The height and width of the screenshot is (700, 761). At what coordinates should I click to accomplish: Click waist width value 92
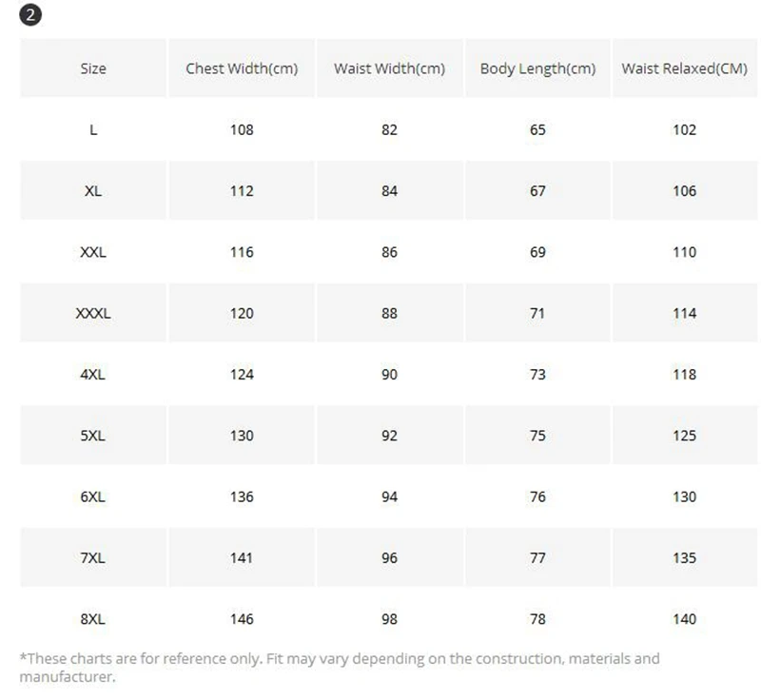(x=389, y=436)
